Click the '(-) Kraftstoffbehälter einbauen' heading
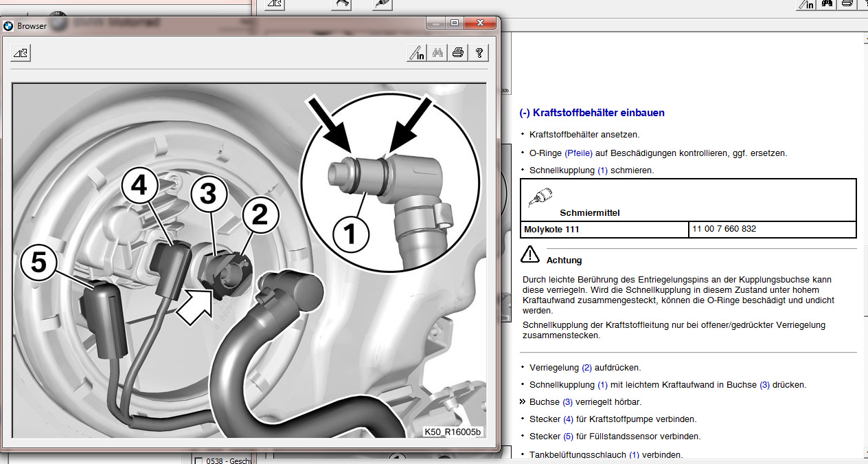 point(592,113)
